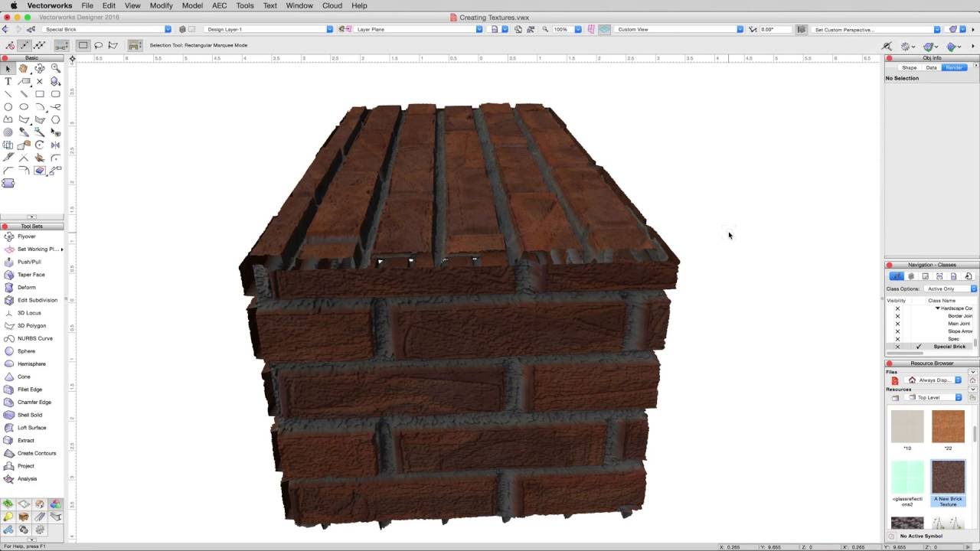Image resolution: width=980 pixels, height=551 pixels.
Task: Select the Zoom magnifier tool
Action: (55, 68)
